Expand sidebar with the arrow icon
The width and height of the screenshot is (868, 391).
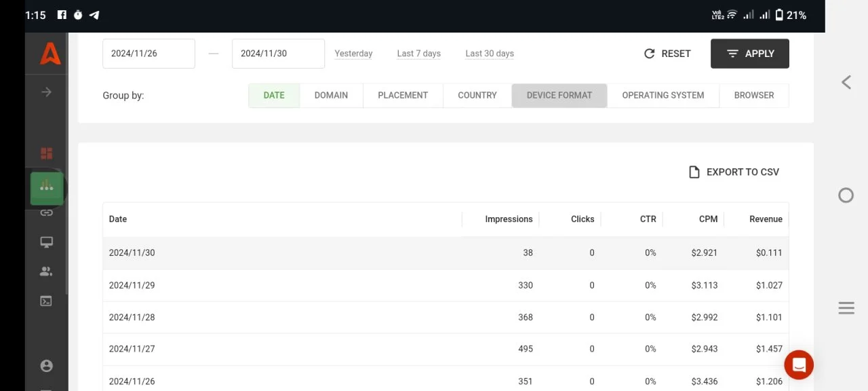pyautogui.click(x=46, y=92)
